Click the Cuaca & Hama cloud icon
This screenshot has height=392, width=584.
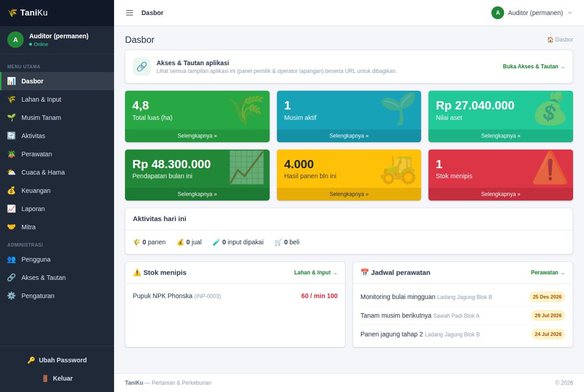coord(11,172)
